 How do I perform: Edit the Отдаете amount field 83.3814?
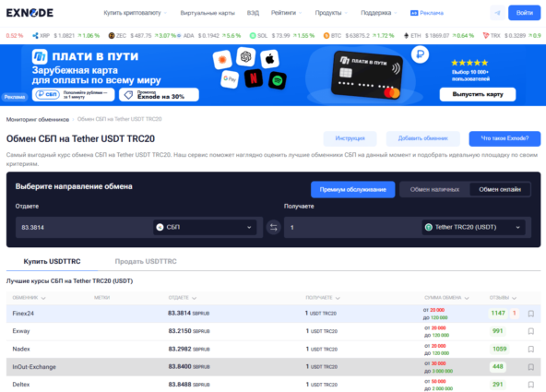(x=84, y=228)
